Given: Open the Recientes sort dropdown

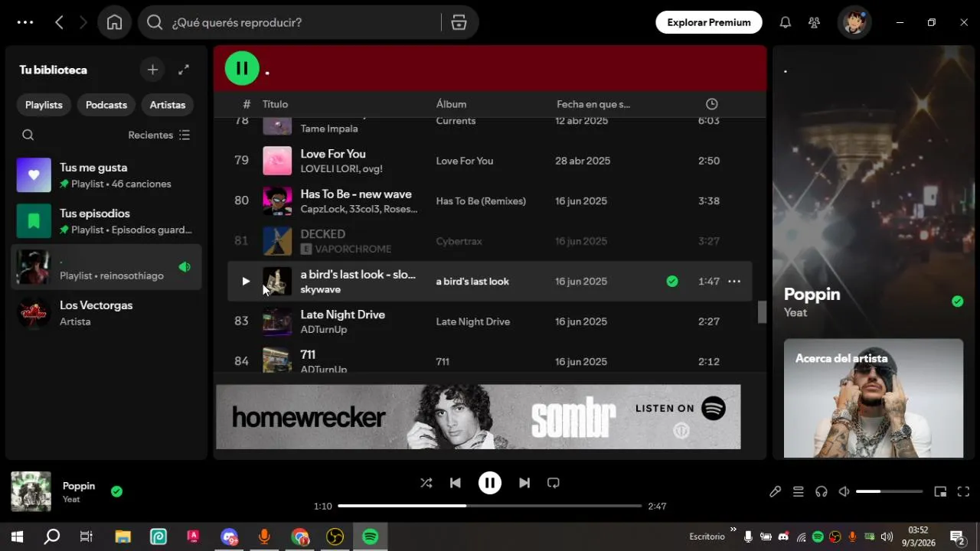Looking at the screenshot, I should [x=159, y=135].
